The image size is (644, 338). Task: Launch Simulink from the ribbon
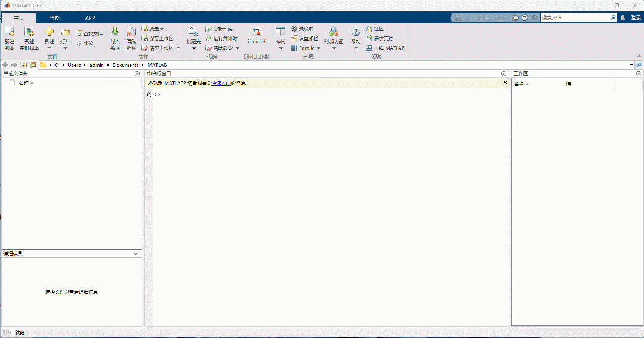tap(257, 35)
